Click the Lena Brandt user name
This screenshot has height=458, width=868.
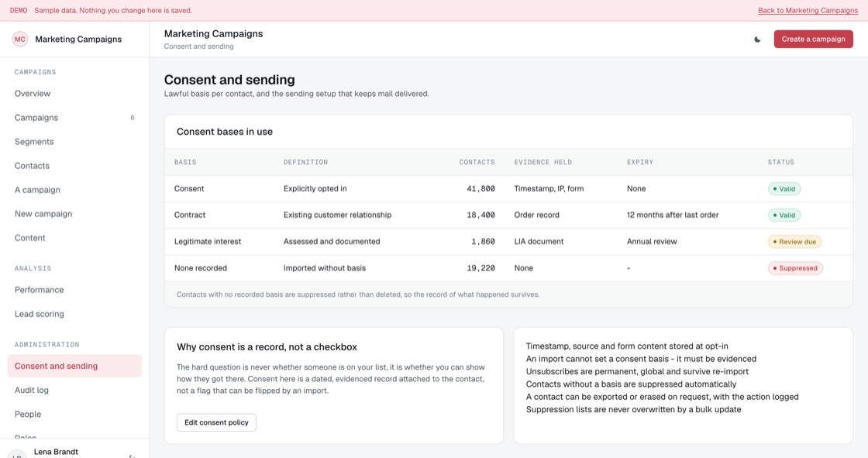point(56,452)
